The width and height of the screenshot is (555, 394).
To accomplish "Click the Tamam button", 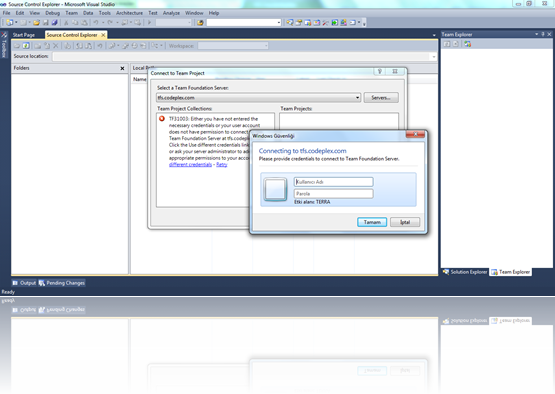I will tap(372, 222).
